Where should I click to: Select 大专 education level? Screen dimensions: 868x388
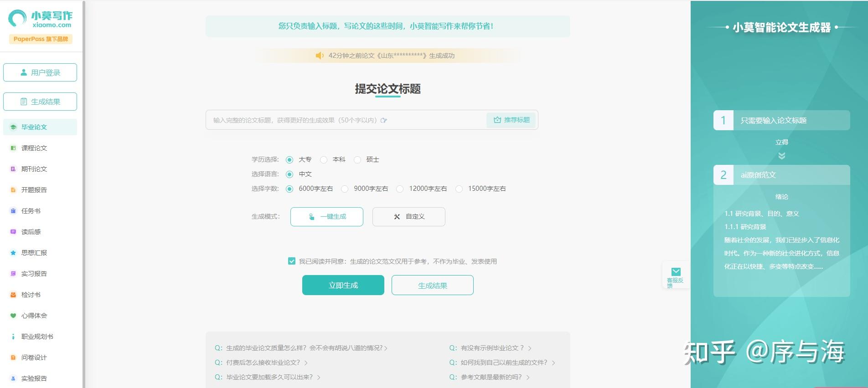point(289,160)
